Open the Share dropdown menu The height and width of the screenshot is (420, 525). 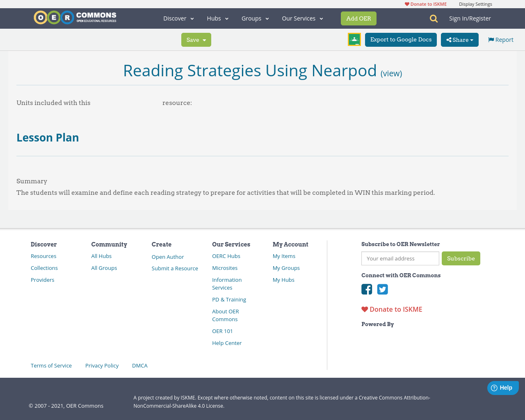pos(459,40)
